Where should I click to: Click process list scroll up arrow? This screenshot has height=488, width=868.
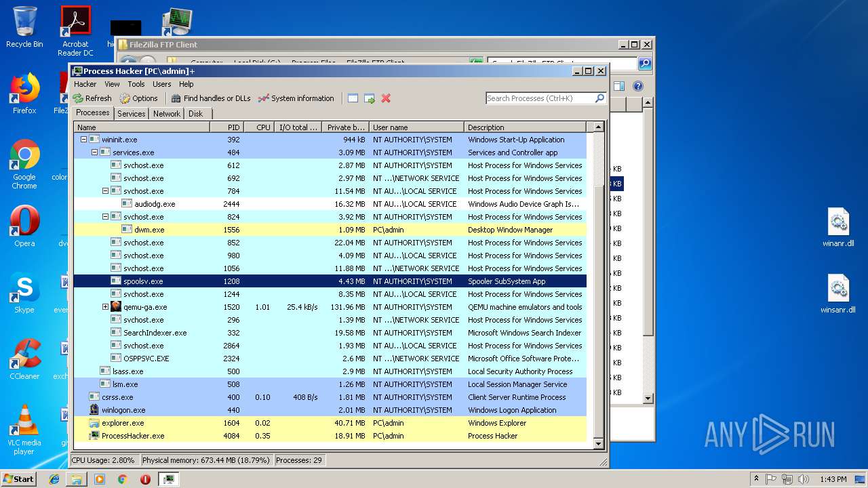(x=598, y=127)
